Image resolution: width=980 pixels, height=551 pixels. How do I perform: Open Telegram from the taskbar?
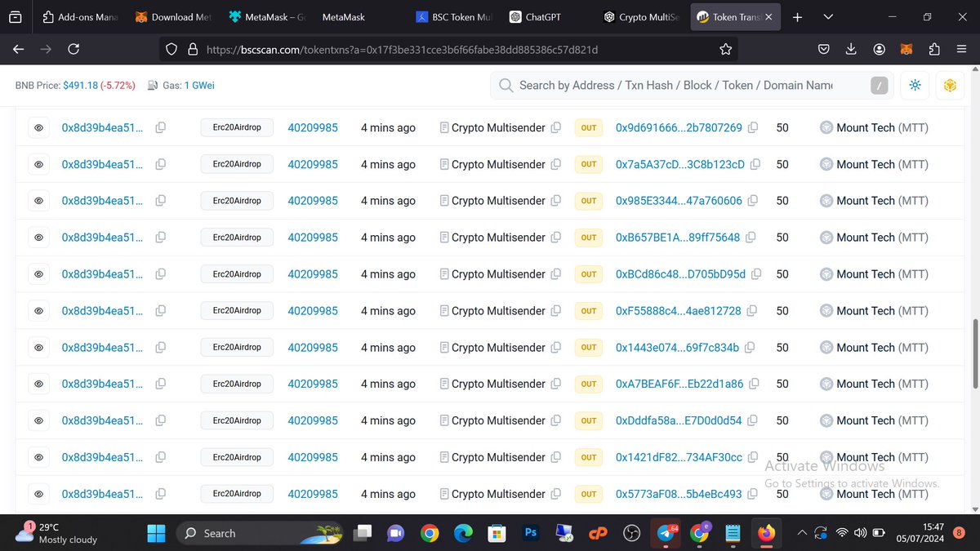(x=666, y=533)
